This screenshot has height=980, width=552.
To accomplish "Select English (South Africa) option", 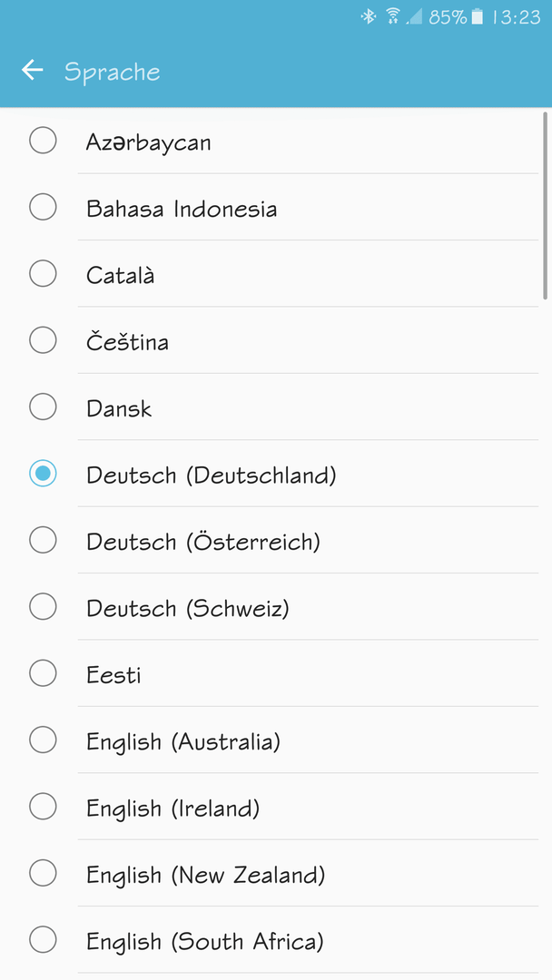I will pos(276,939).
